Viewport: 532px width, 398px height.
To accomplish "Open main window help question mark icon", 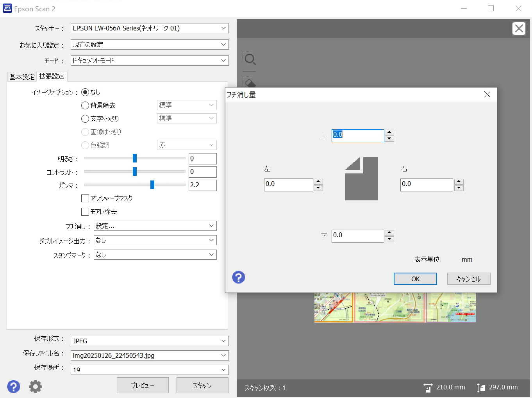I will click(x=13, y=386).
